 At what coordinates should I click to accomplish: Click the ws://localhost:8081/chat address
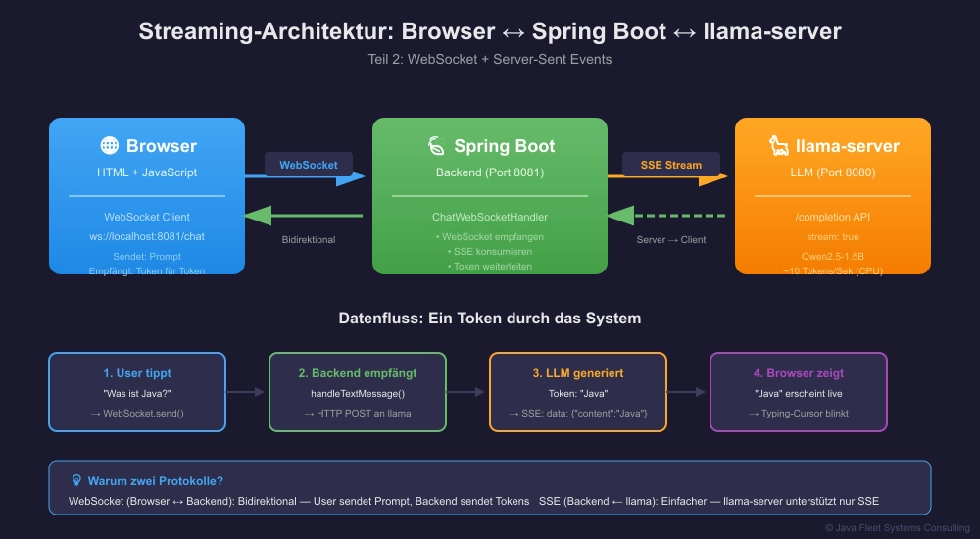[147, 236]
